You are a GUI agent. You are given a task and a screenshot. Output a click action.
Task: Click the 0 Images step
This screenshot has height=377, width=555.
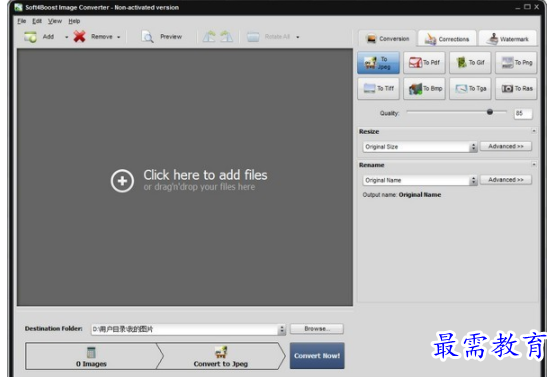point(91,356)
